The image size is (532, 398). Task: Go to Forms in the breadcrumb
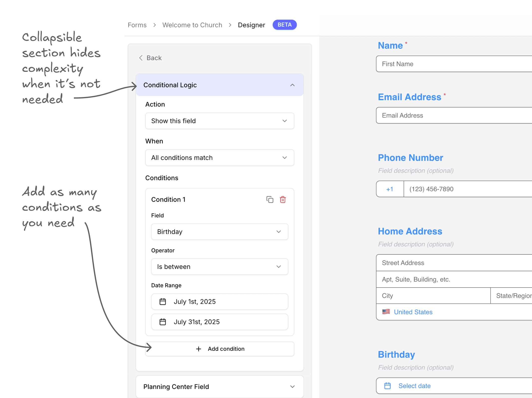pos(137,25)
